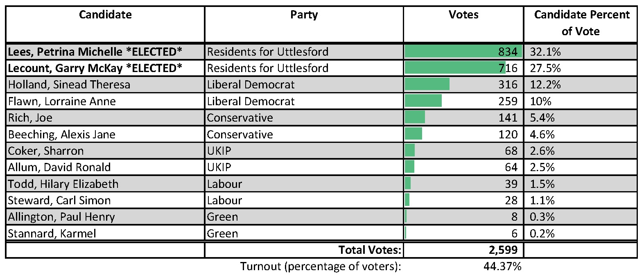This screenshot has width=644, height=280.
Task: Click the green vote bar showing 316
Action: pos(427,84)
